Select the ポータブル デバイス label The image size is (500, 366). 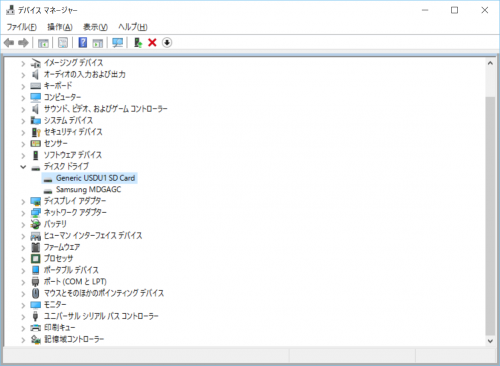tap(71, 270)
